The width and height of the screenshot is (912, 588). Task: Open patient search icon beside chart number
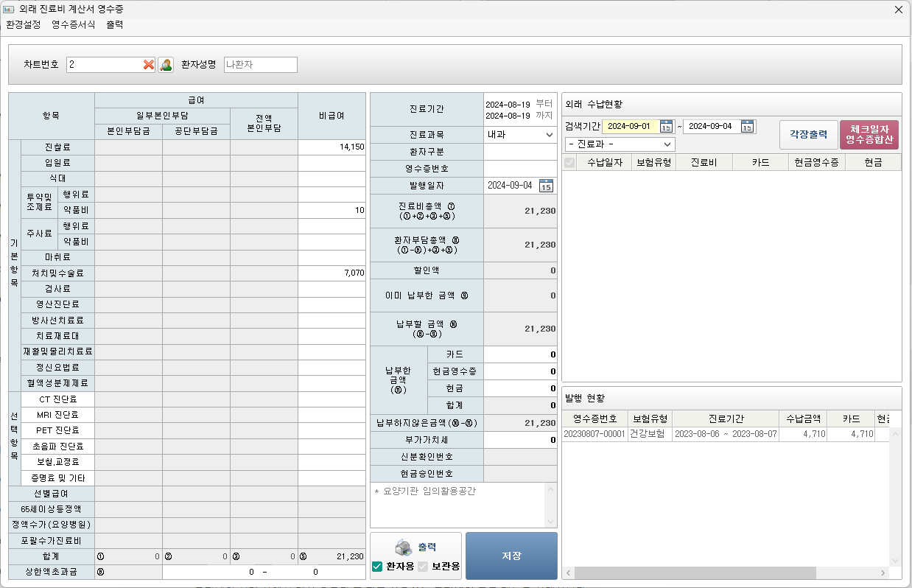[x=166, y=65]
